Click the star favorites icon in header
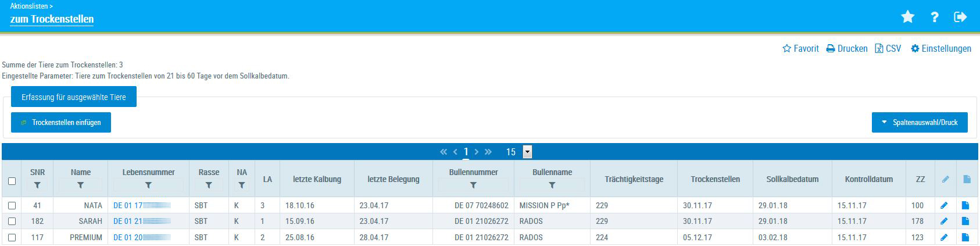 pyautogui.click(x=907, y=17)
